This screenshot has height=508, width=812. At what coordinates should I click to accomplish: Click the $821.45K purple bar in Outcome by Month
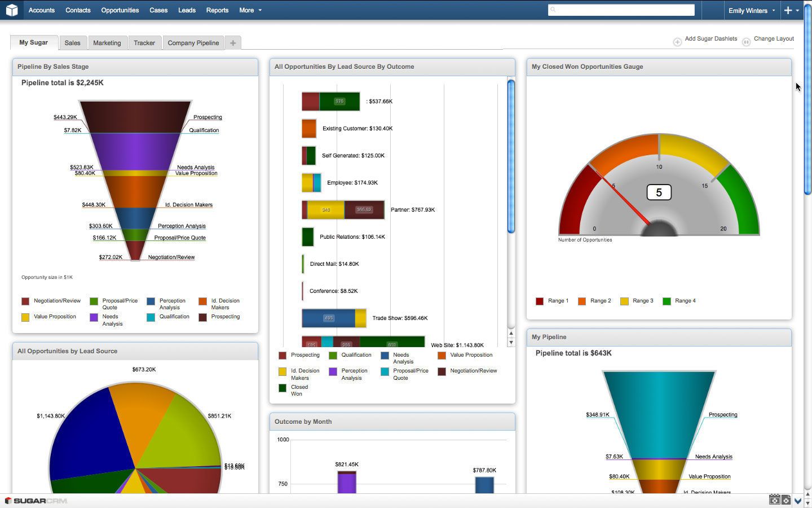(x=347, y=482)
